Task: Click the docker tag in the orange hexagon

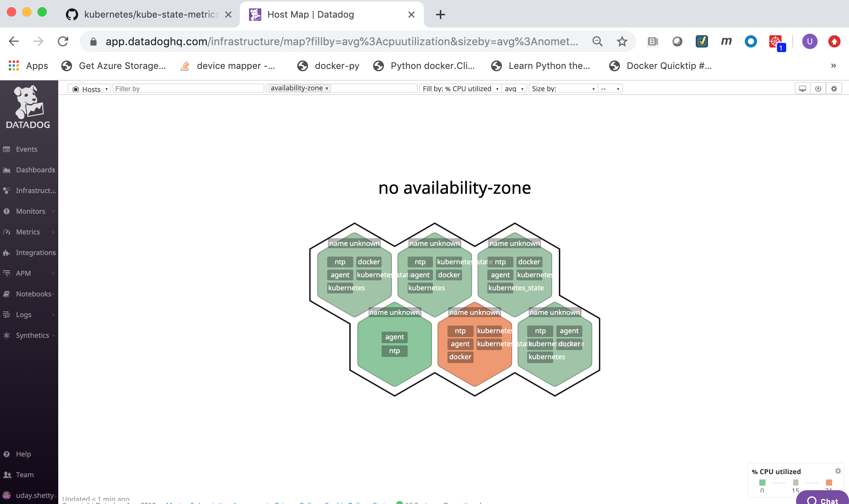Action: [x=460, y=357]
